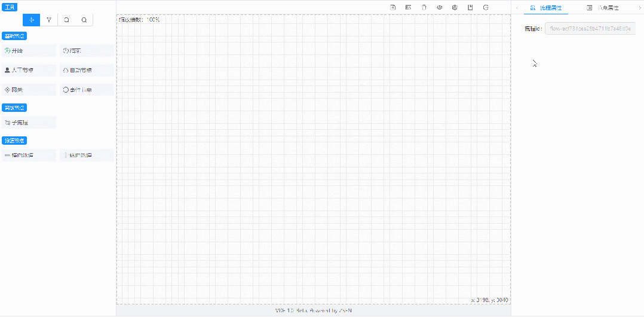
Task: Select the move/drag tool button
Action: pos(32,20)
